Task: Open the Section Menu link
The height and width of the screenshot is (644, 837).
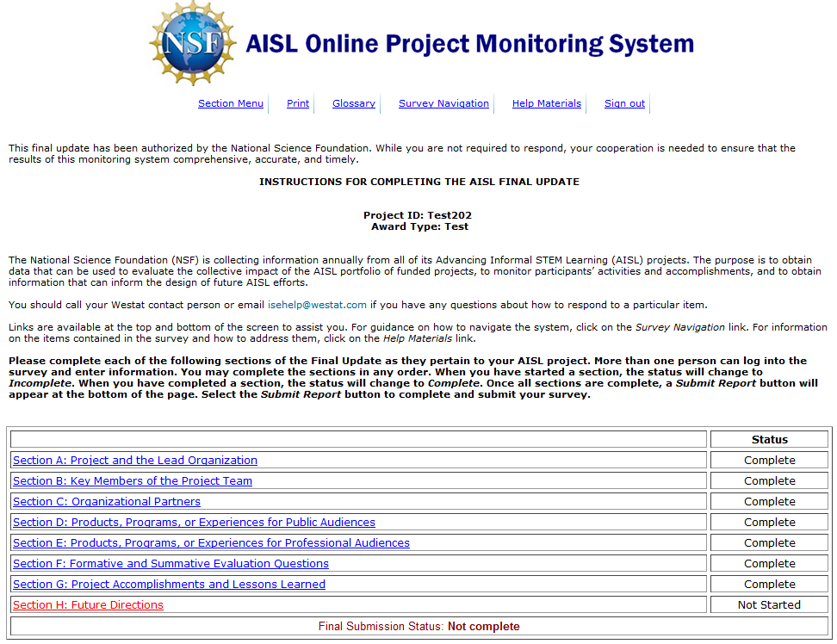Action: click(231, 103)
